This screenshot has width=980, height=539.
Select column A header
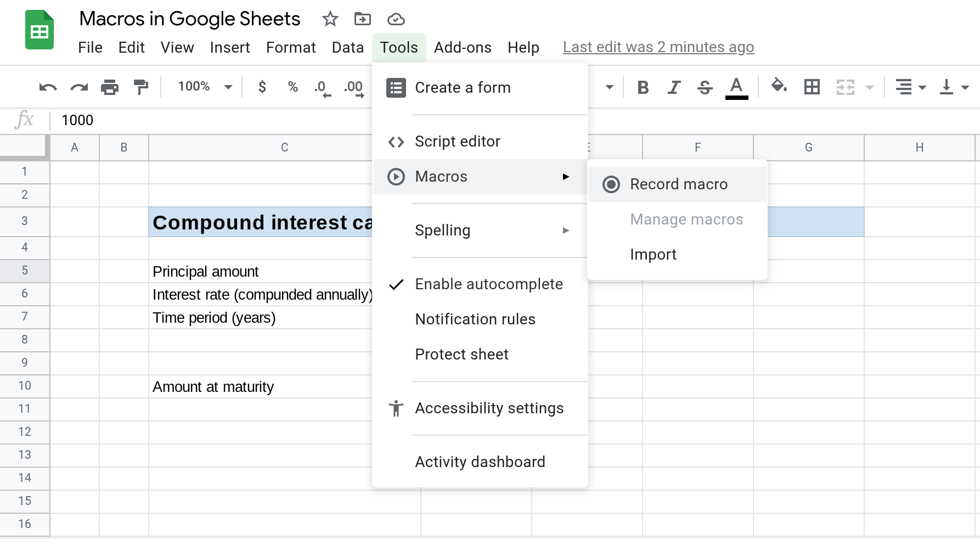click(75, 148)
